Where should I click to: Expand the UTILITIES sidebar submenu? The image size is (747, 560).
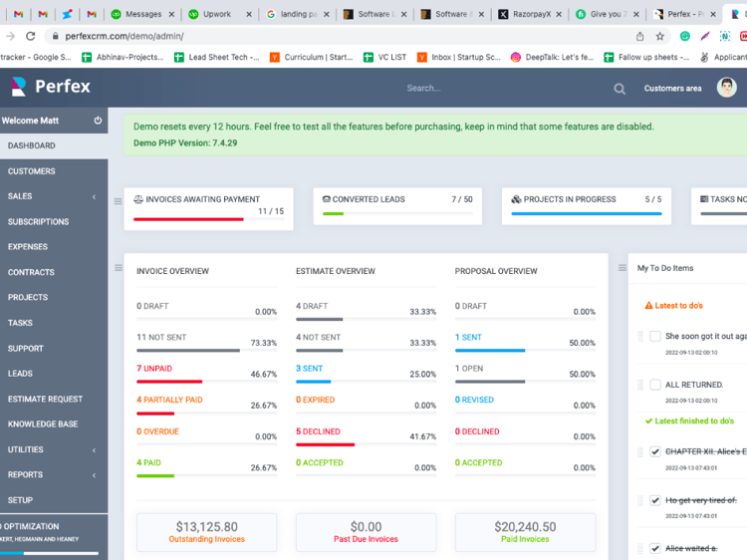point(54,449)
